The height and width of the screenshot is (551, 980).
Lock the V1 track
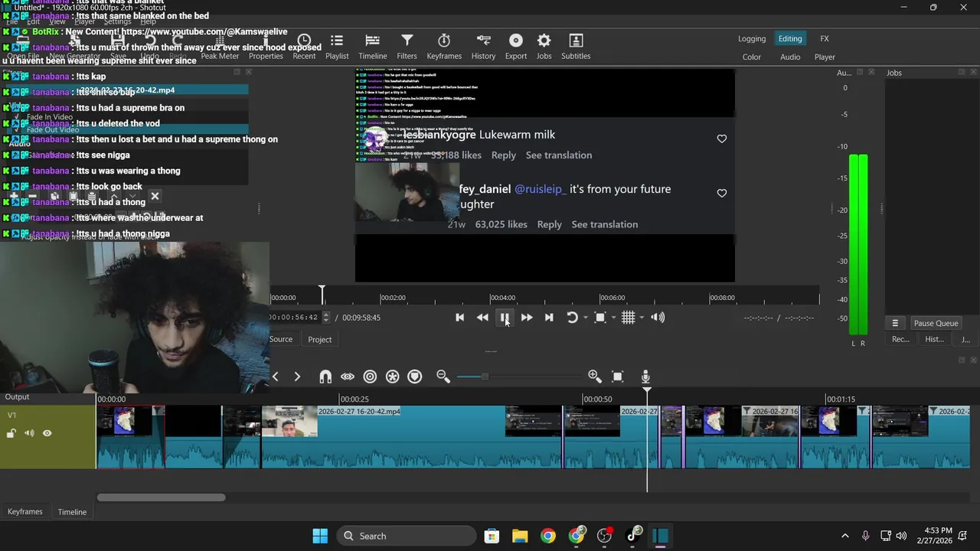click(11, 433)
